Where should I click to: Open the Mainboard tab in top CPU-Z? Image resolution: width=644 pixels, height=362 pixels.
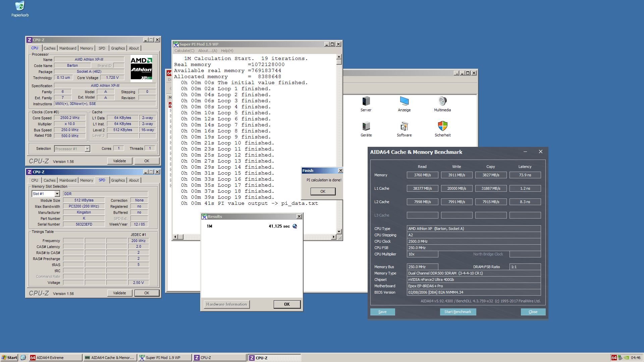click(x=68, y=48)
